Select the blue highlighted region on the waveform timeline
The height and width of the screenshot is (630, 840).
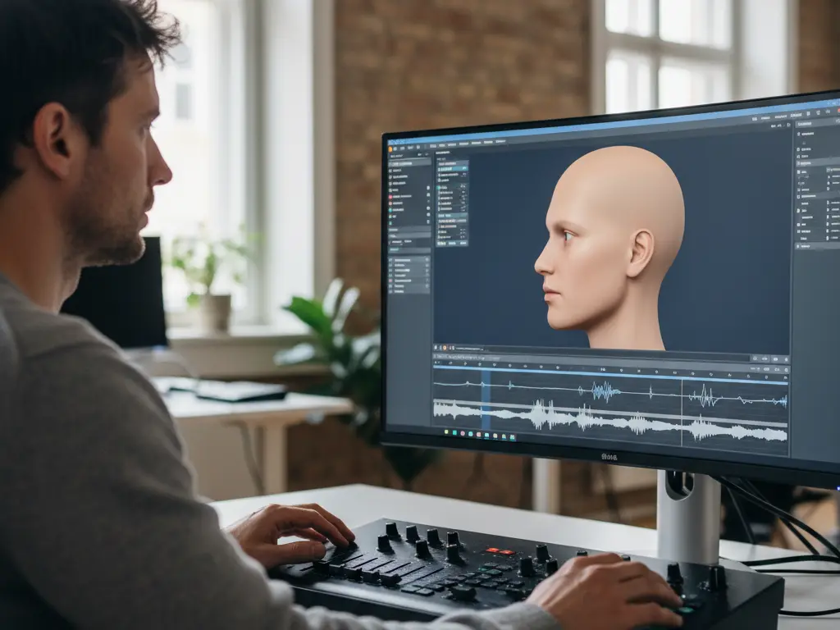pos(486,399)
